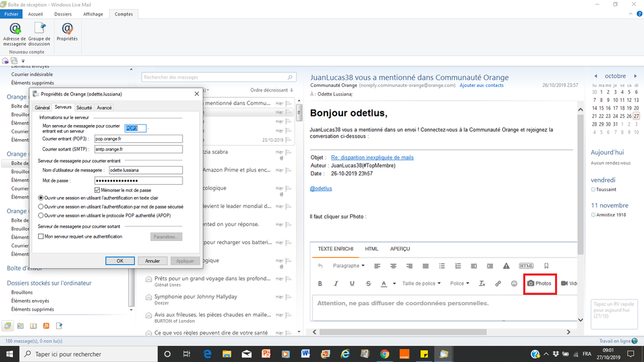Insert a hyperlink with chain icon

pos(498,283)
